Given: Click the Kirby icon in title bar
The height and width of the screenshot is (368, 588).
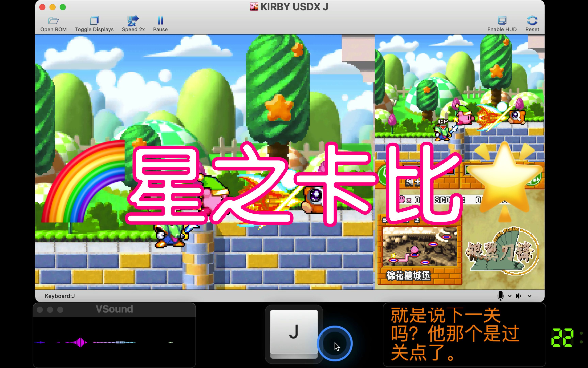Looking at the screenshot, I should (x=254, y=7).
